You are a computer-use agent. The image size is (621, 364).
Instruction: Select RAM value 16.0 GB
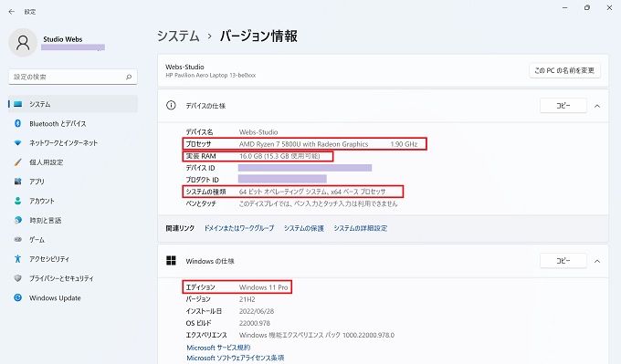click(x=279, y=156)
